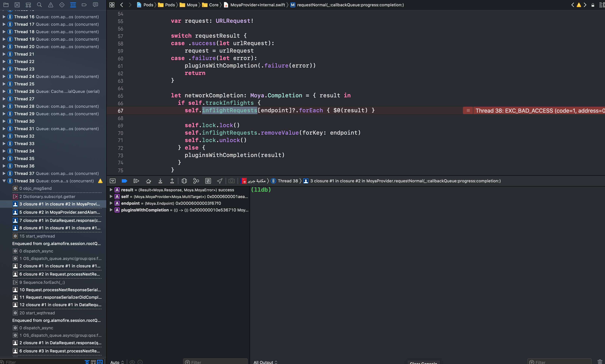Select Thread 38 in debug bar

284,181
